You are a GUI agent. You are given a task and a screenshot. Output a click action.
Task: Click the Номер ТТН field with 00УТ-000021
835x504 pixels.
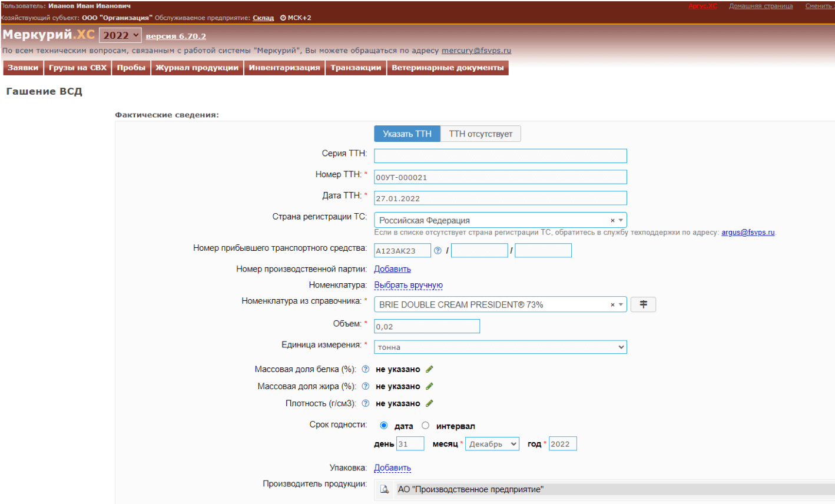click(501, 177)
